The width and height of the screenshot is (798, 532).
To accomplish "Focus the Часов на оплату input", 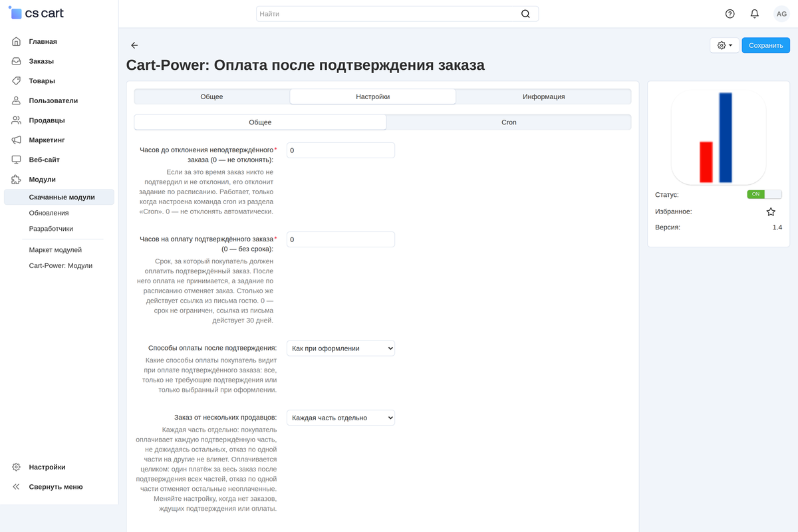I will coord(340,239).
